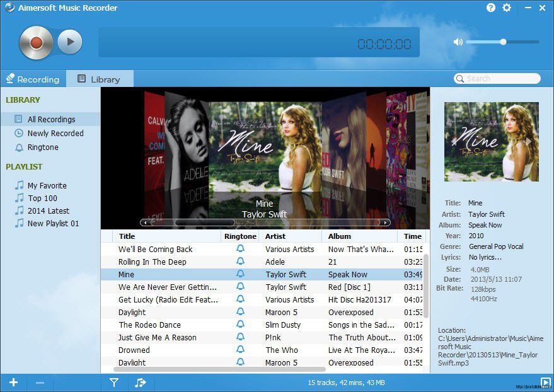The image size is (554, 392).
Task: Open settings with the gear icon
Action: [x=507, y=8]
